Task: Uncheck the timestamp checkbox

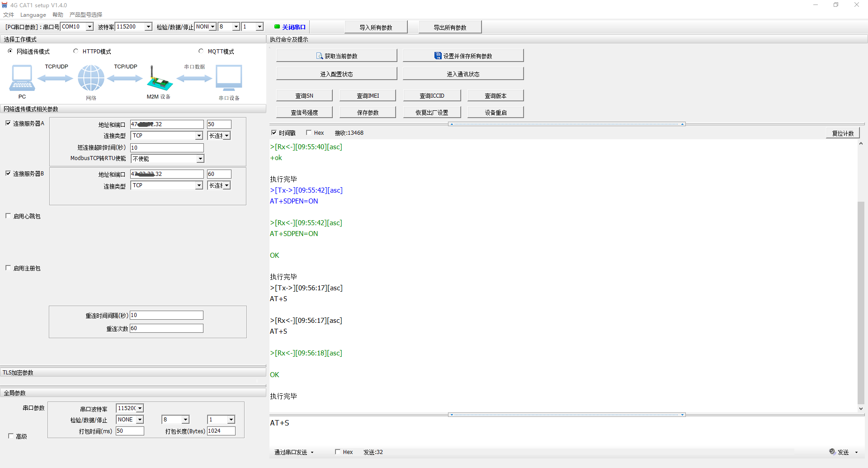Action: pyautogui.click(x=274, y=132)
